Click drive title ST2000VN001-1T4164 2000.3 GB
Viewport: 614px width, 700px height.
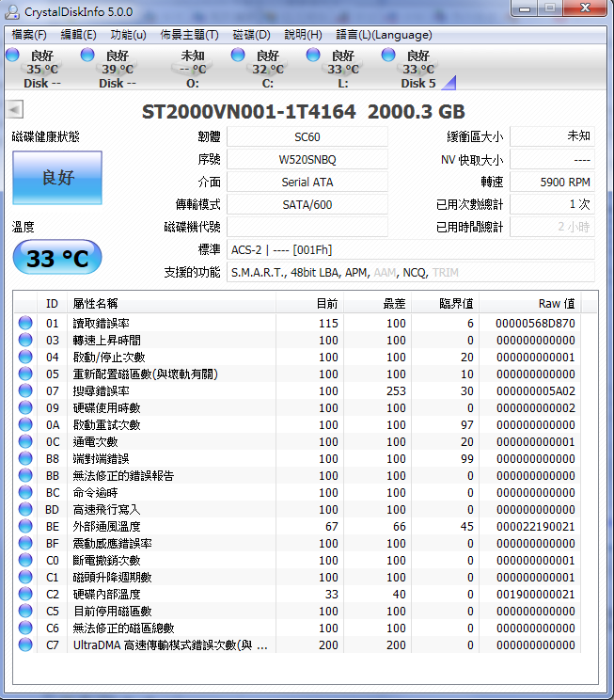click(x=304, y=112)
